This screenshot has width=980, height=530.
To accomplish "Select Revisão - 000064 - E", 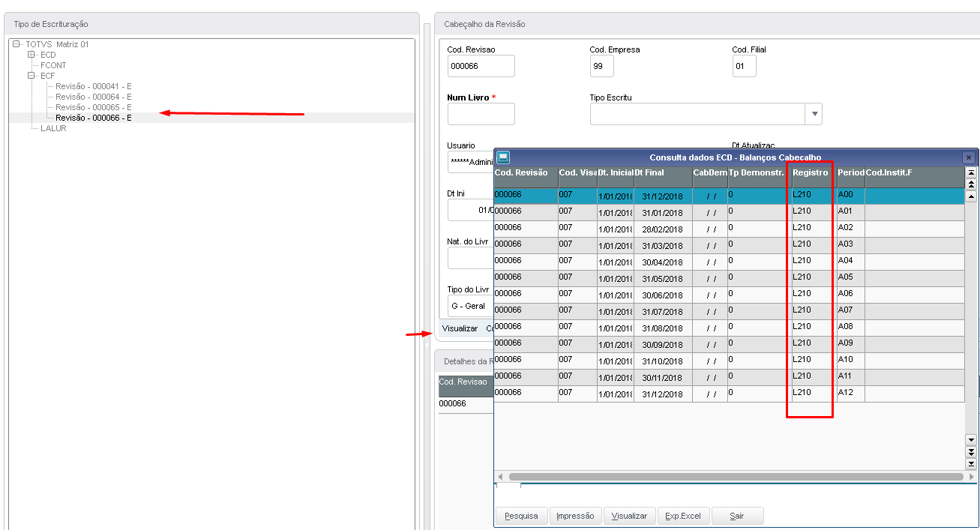I will tap(94, 97).
